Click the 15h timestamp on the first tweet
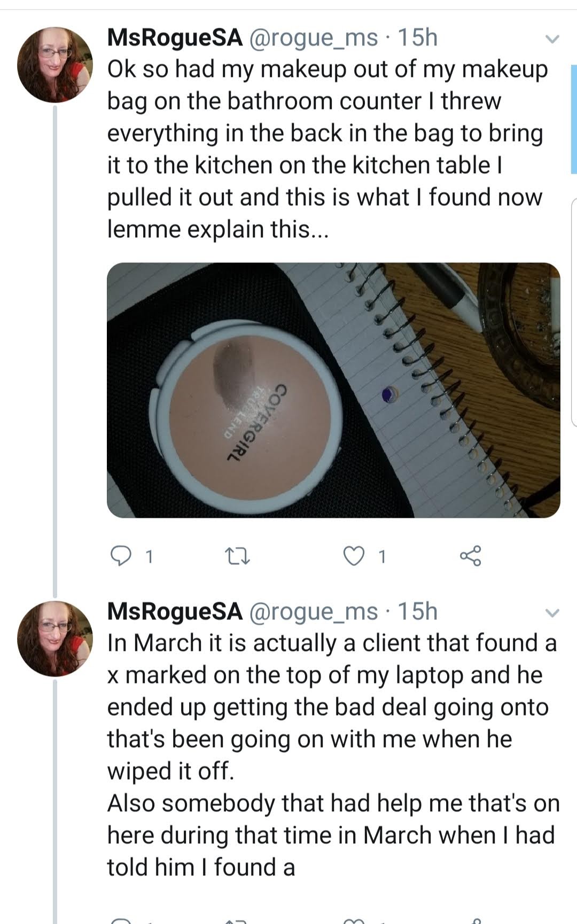 click(418, 38)
